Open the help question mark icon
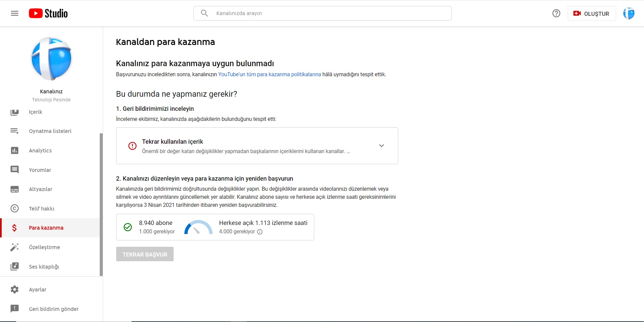Screen dimensions: 644x322 (x=556, y=13)
